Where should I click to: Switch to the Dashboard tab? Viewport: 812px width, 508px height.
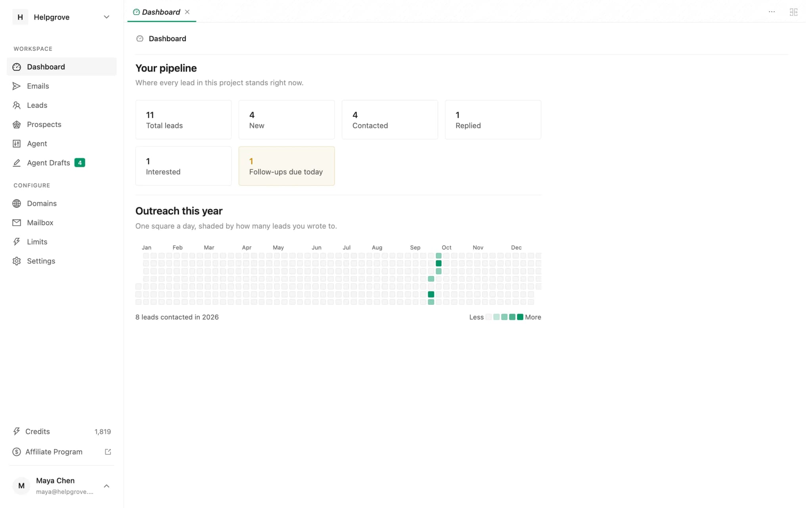(x=161, y=12)
